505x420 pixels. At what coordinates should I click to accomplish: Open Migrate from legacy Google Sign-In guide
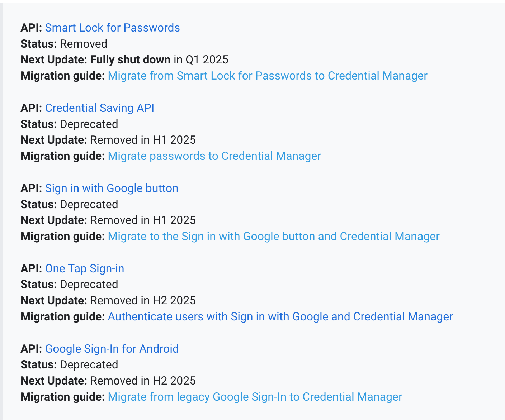255,397
